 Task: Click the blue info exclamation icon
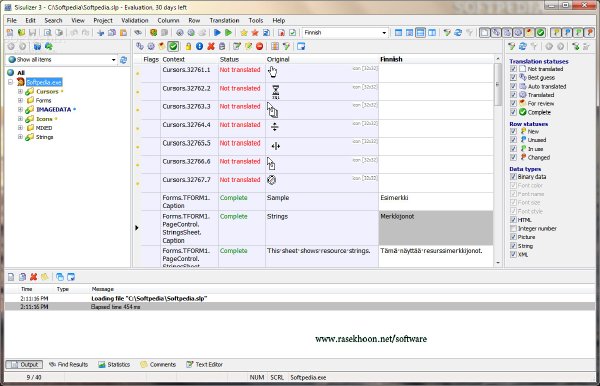[199, 47]
